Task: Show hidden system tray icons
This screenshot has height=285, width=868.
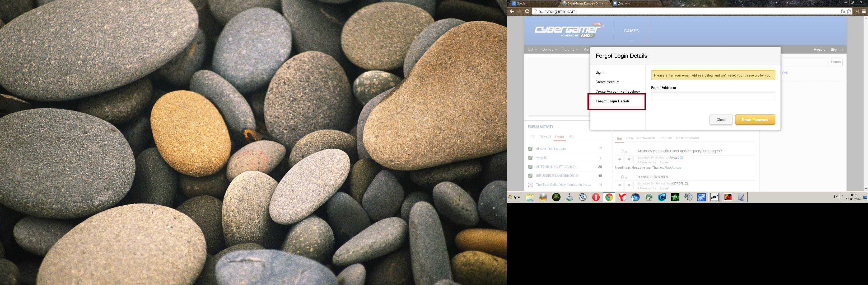Action: pos(843,197)
